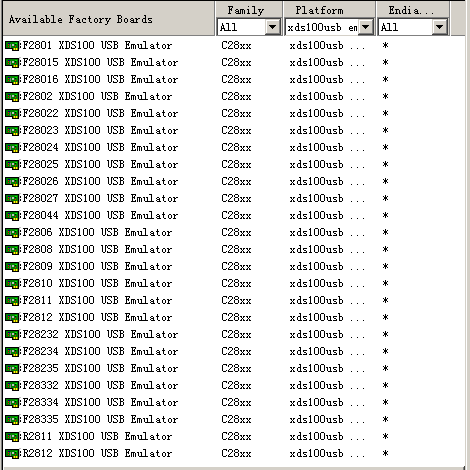Click the Family column header label

point(246,10)
